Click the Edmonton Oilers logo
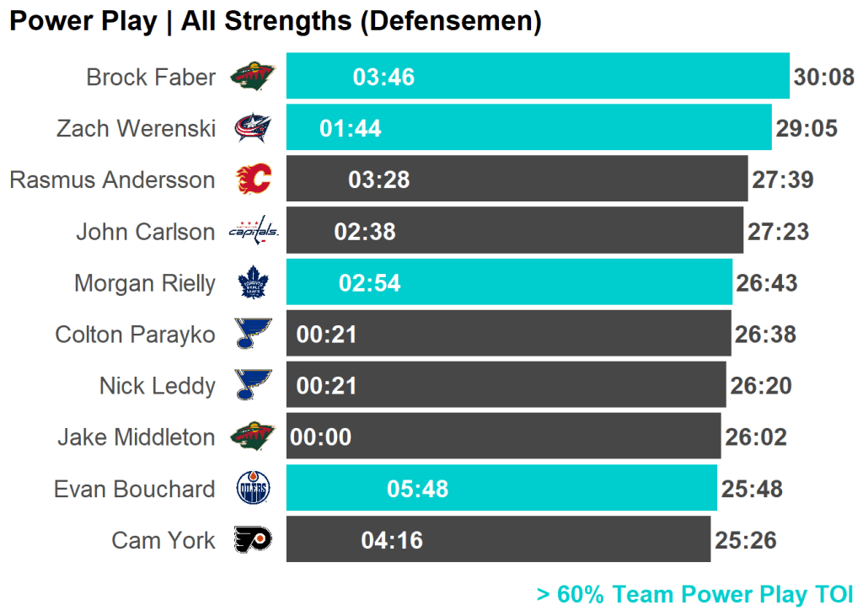Image resolution: width=863 pixels, height=616 pixels. [252, 489]
